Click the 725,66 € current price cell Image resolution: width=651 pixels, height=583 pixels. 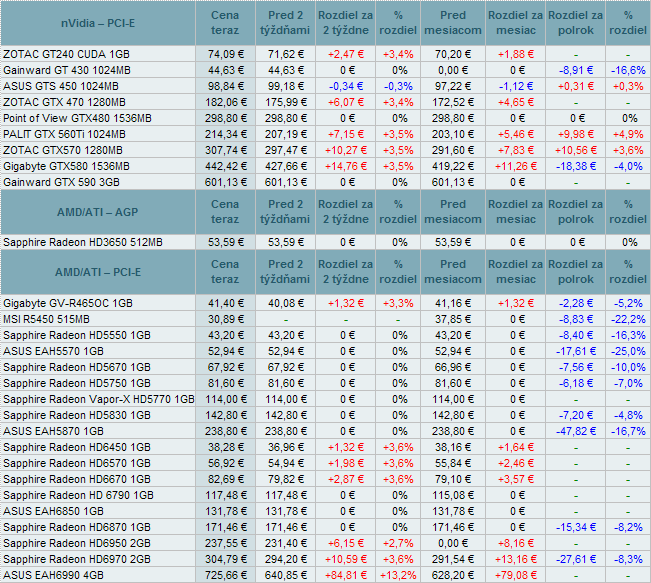[x=226, y=577]
